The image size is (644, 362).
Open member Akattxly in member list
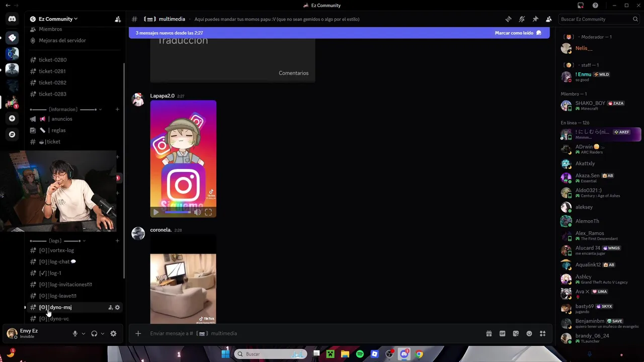[585, 163]
